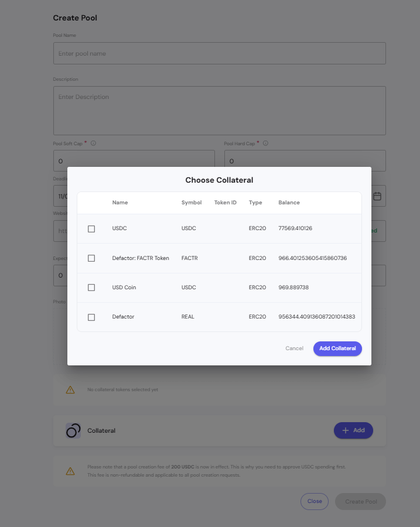Select the Defactor: FACTR Token checkbox
This screenshot has width=420, height=527.
(91, 258)
